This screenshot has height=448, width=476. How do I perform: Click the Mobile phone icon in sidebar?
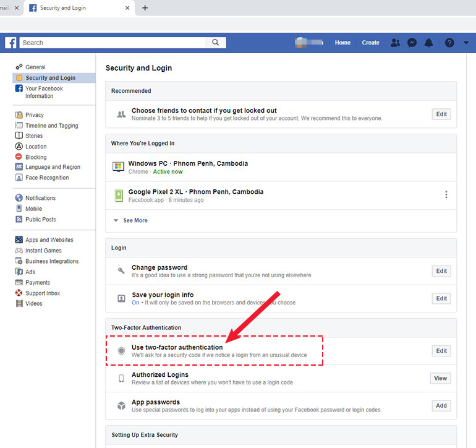(19, 209)
